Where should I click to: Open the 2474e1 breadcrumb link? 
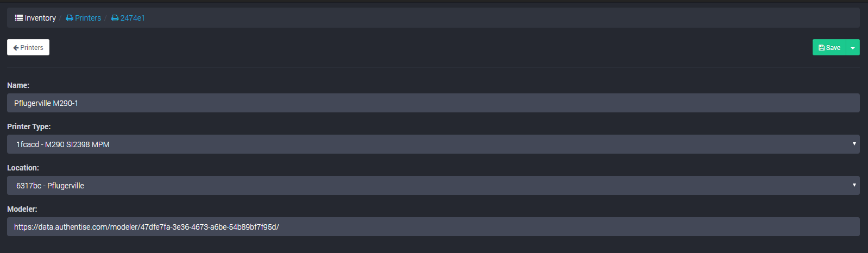[x=133, y=18]
